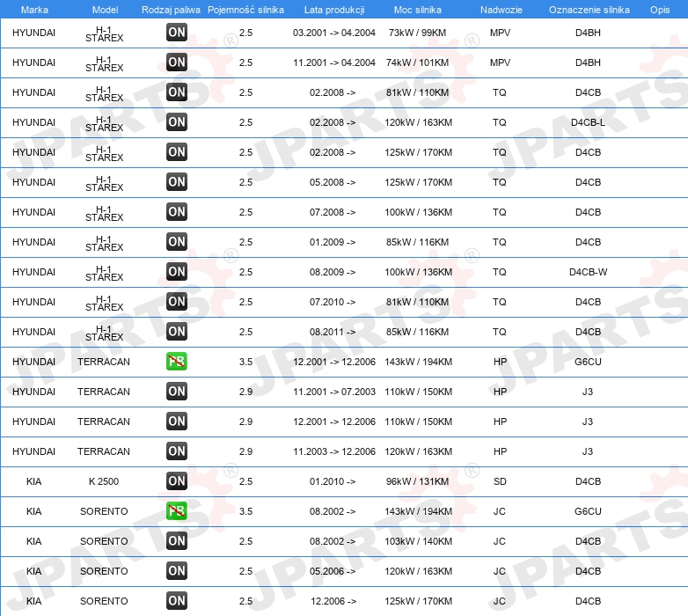Screen dimensions: 688x616
Task: Click the ON icon in the H-1 Starex 01.2009 row
Action: point(177,242)
